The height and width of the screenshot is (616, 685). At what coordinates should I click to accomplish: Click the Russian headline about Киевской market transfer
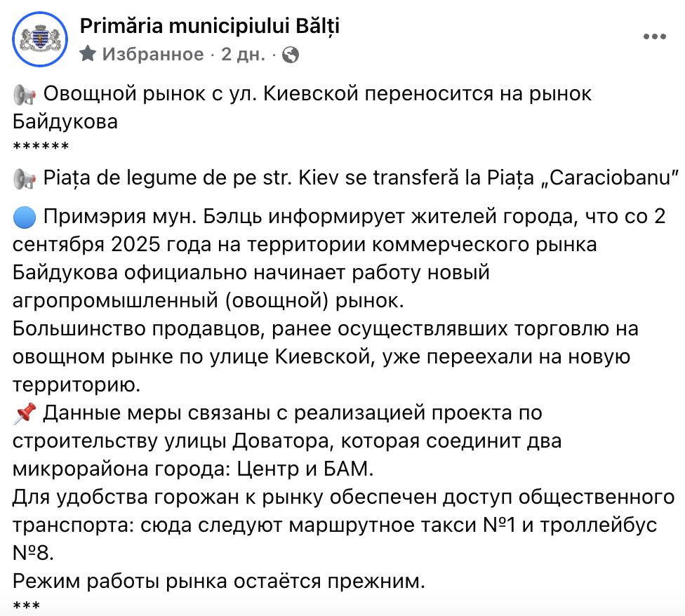pos(302,107)
